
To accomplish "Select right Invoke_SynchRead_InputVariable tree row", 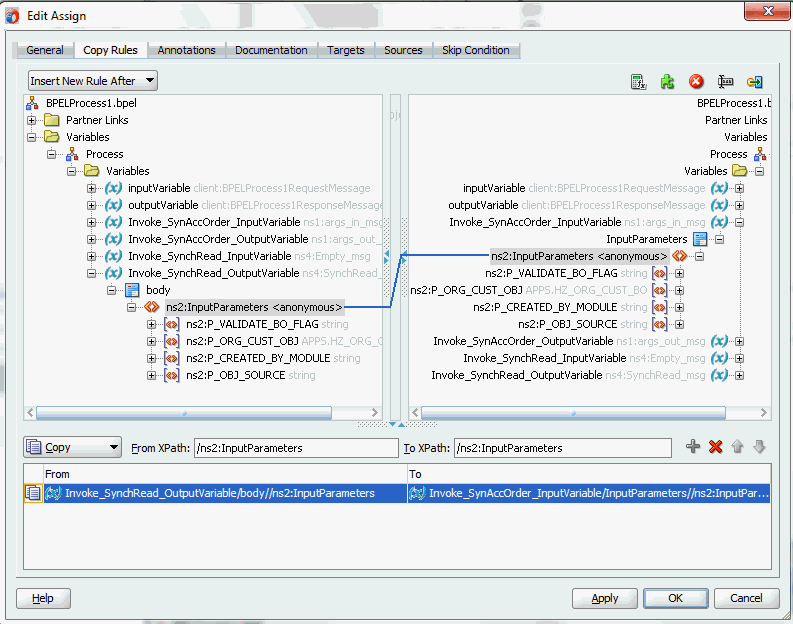I will tap(584, 358).
